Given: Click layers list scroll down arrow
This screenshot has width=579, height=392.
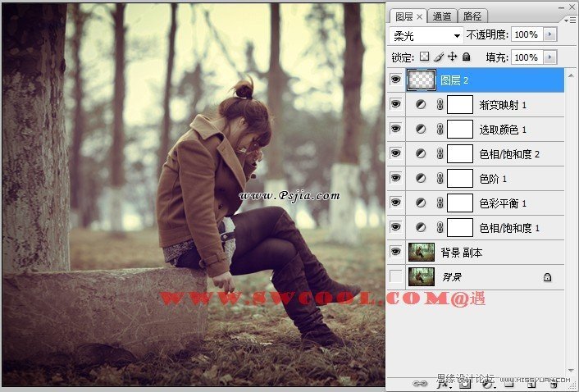Looking at the screenshot, I should pyautogui.click(x=572, y=371).
